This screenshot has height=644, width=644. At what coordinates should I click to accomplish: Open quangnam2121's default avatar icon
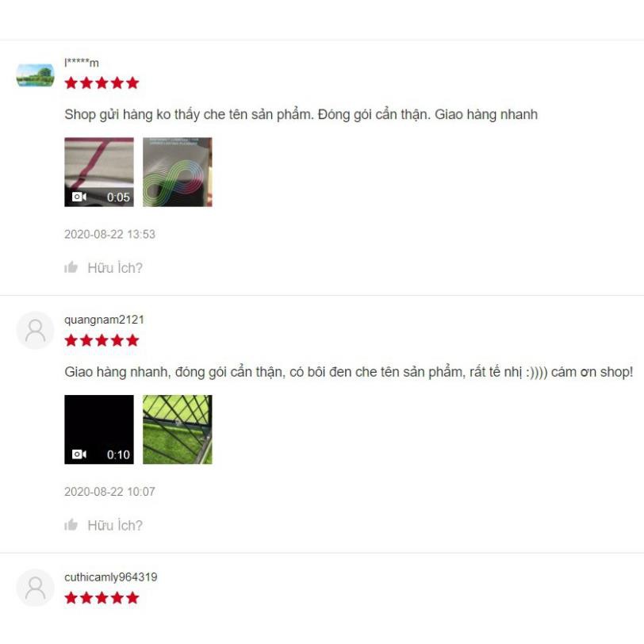[x=36, y=330]
